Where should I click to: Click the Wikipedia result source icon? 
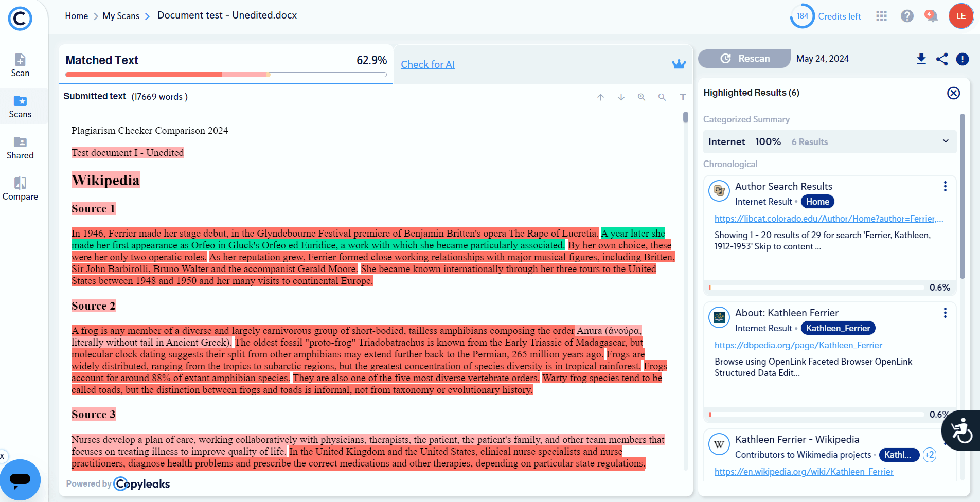[719, 444]
